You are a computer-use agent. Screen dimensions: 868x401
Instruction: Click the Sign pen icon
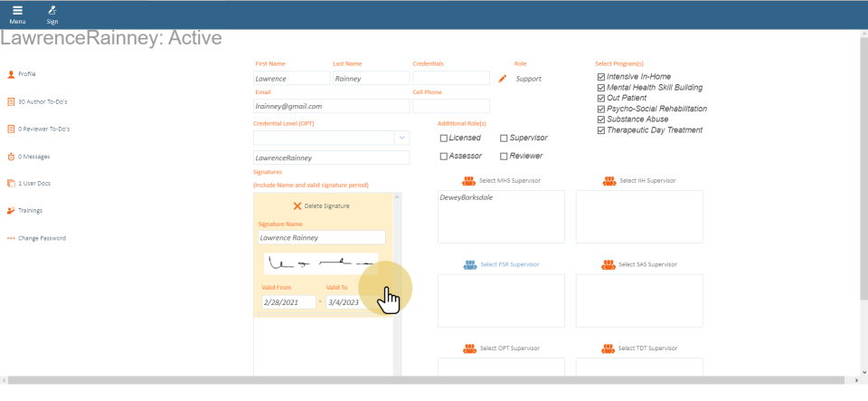point(52,10)
